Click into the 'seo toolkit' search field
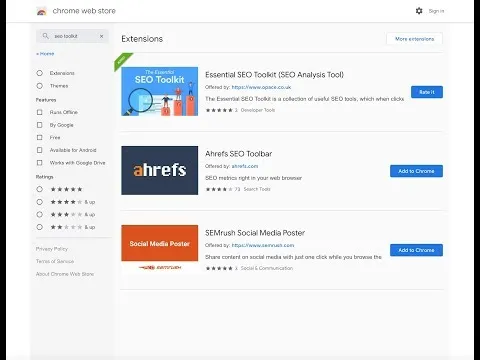 [x=72, y=36]
